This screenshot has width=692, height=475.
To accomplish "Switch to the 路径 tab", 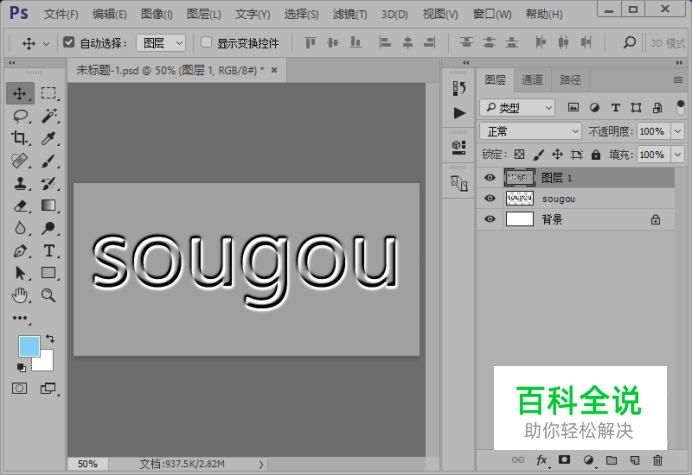I will 571,80.
